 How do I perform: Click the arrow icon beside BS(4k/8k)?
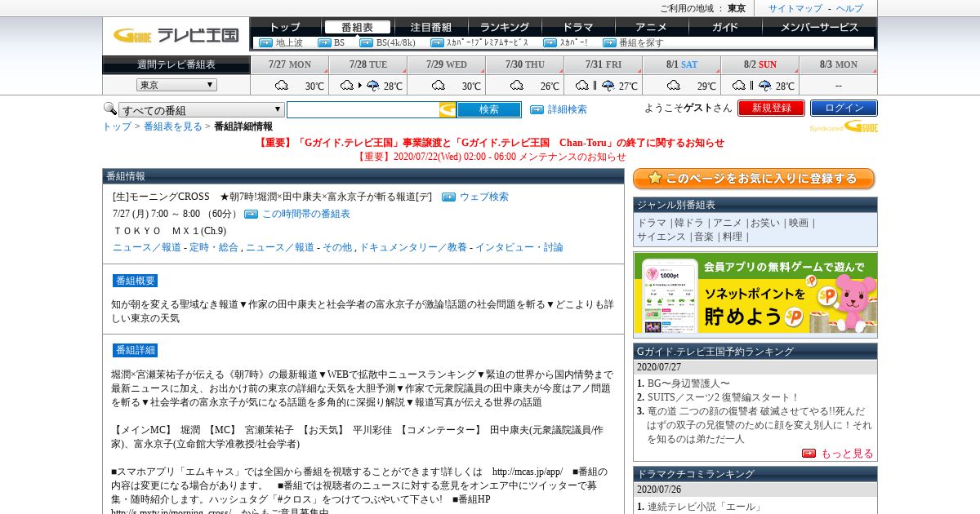coord(367,42)
